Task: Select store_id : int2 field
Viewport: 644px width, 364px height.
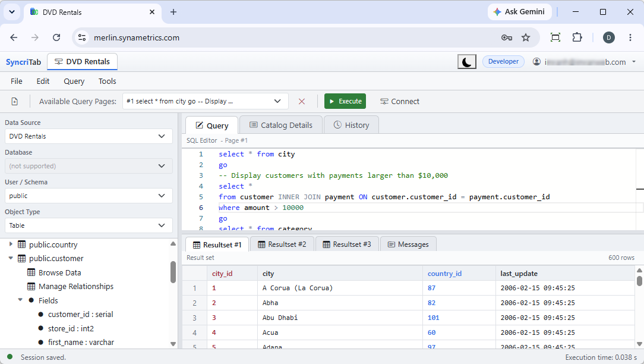Action: [x=71, y=329]
